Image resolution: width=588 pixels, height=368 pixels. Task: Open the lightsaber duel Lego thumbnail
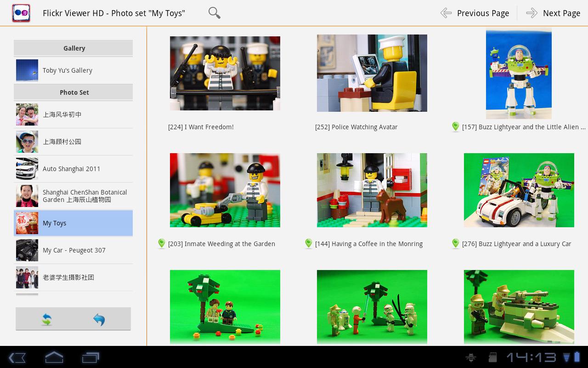coord(372,307)
